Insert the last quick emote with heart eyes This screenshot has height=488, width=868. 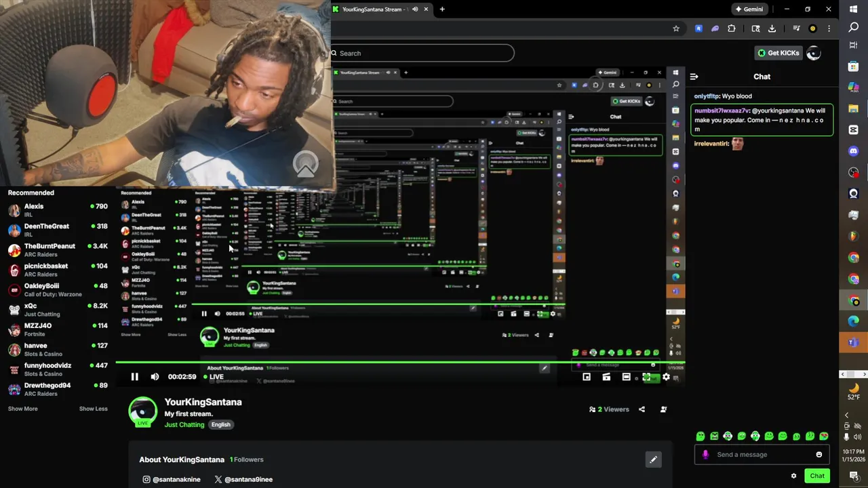coord(824,436)
